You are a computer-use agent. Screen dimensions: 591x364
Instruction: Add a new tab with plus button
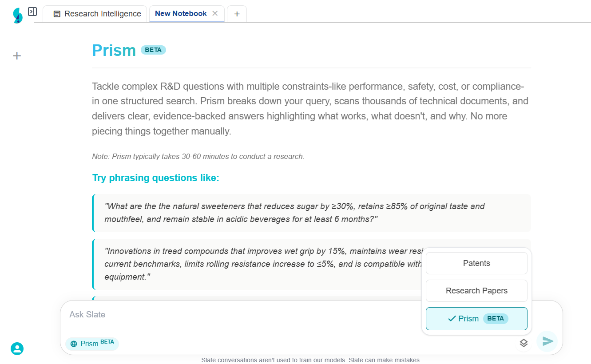click(237, 14)
